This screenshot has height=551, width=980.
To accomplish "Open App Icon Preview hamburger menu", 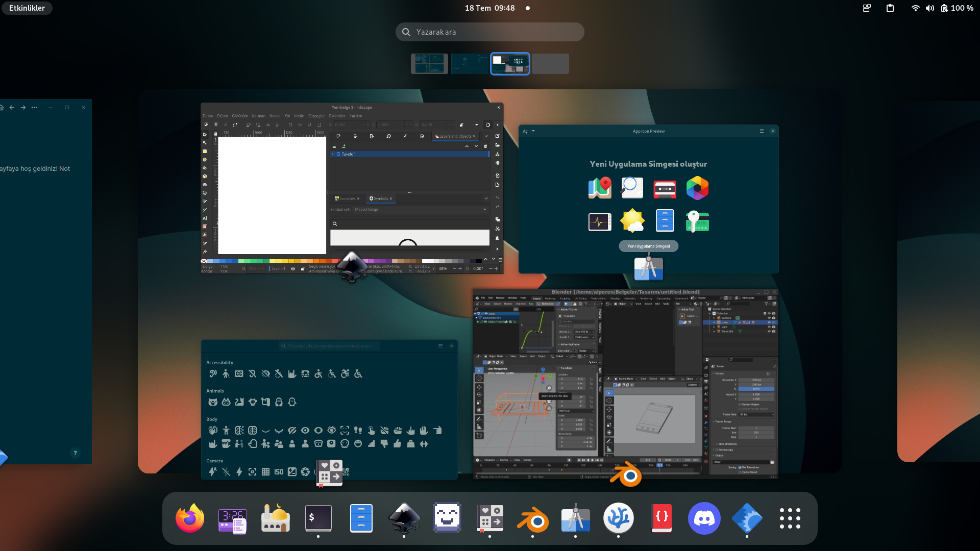I will tap(762, 131).
